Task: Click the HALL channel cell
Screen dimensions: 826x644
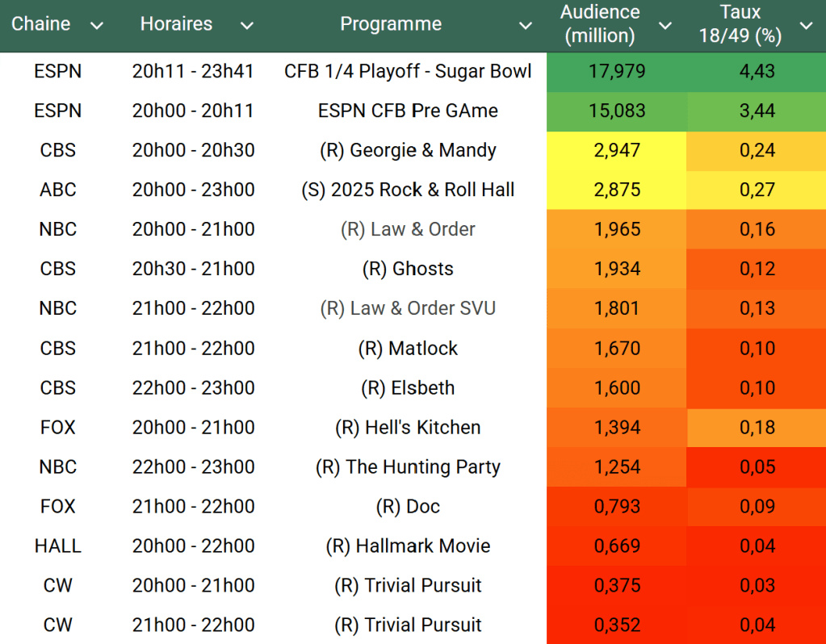Action: [58, 546]
